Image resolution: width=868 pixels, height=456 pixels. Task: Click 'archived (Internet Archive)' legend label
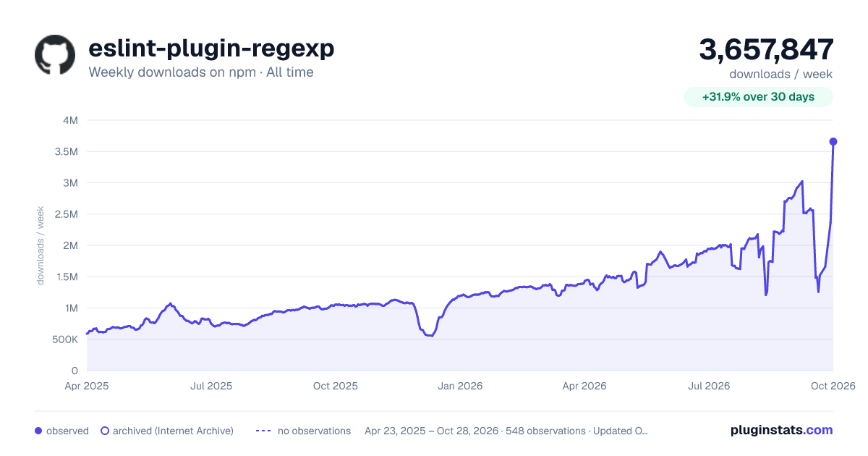[174, 431]
